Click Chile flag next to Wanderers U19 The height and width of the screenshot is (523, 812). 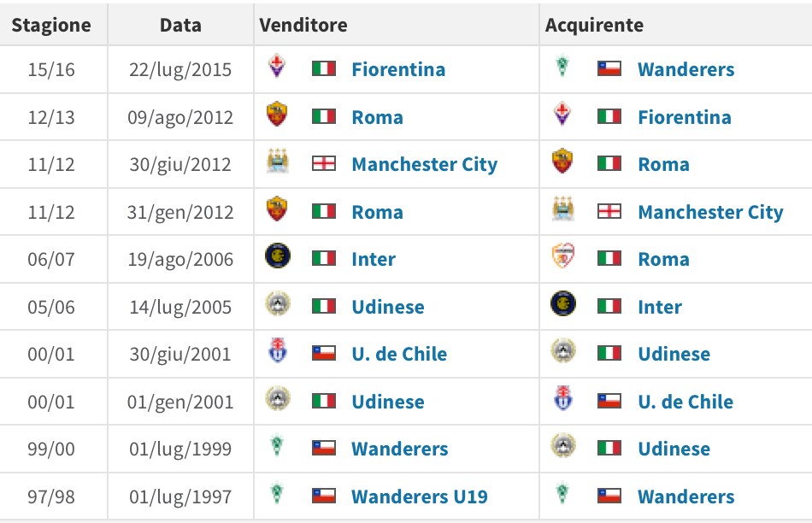(323, 496)
